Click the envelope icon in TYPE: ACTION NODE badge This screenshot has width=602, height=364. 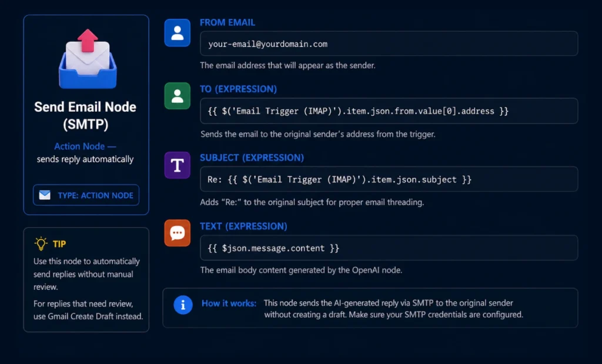point(45,195)
